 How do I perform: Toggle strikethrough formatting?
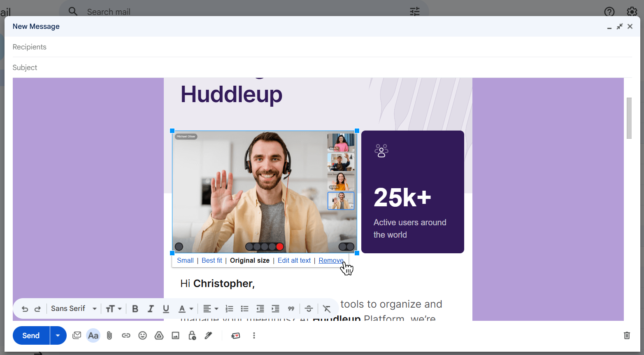pyautogui.click(x=309, y=309)
